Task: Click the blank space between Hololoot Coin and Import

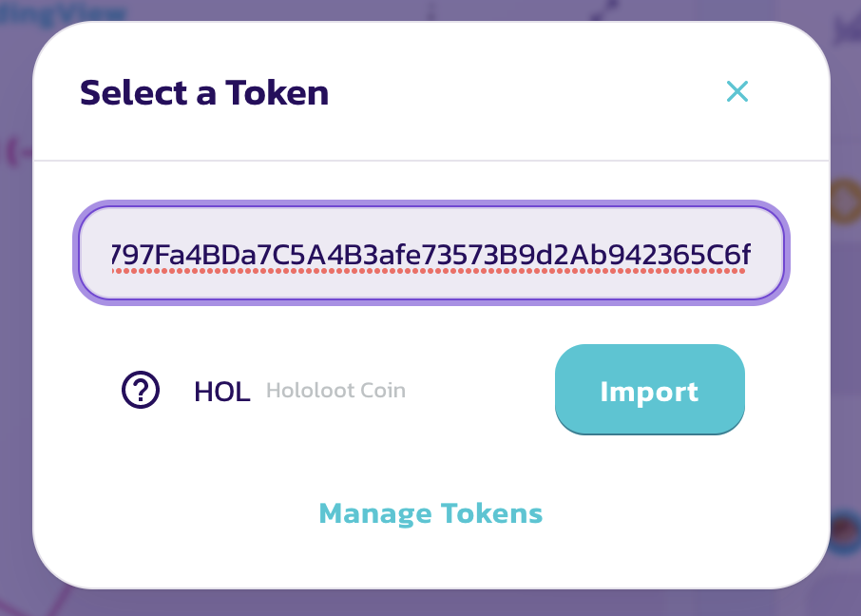Action: [x=480, y=391]
